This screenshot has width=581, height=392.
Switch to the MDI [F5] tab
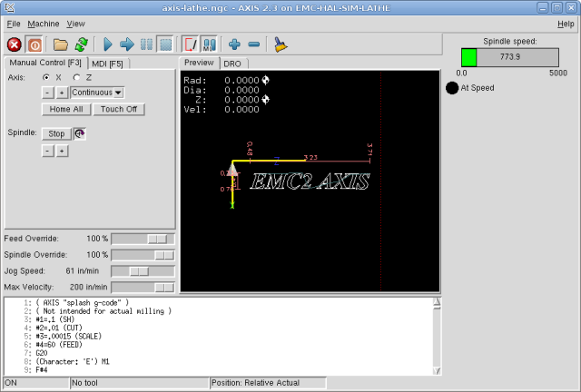point(108,64)
